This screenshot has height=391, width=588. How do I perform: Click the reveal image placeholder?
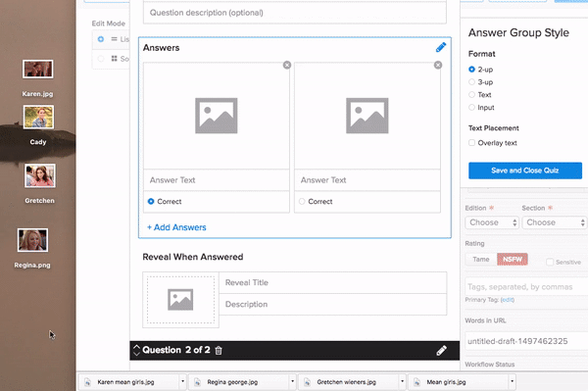click(x=180, y=300)
